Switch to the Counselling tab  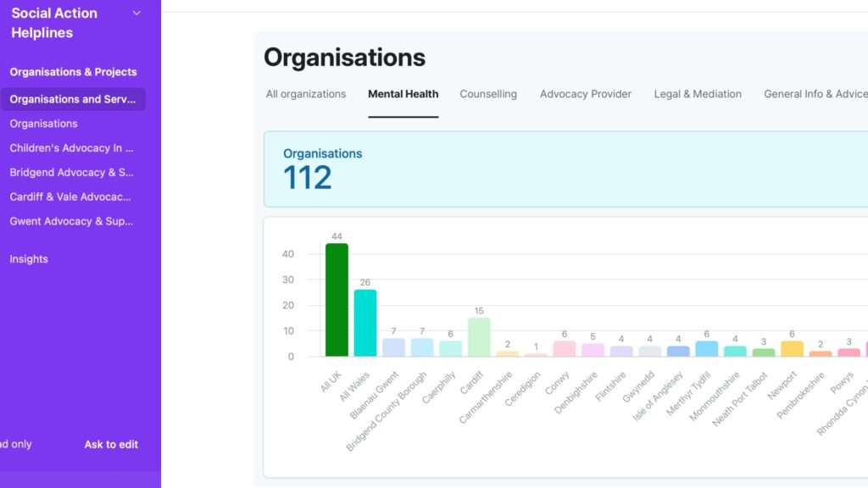click(x=488, y=94)
